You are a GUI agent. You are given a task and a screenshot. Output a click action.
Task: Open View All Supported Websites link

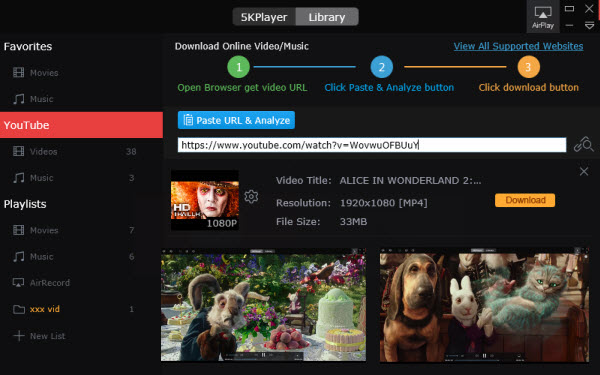coord(518,46)
